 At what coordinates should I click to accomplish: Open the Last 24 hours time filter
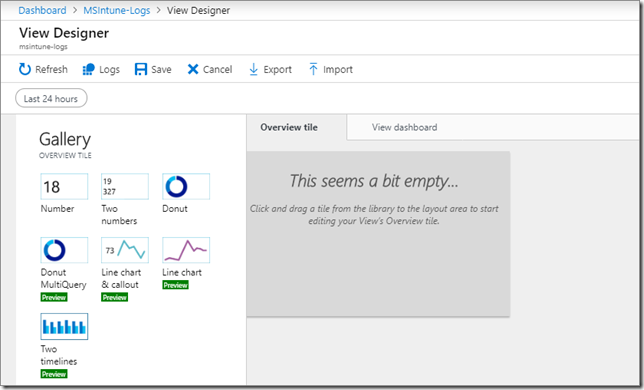51,99
